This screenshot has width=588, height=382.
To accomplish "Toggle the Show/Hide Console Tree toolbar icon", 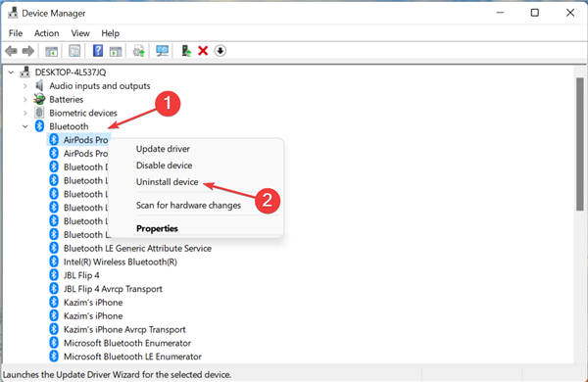I will pyautogui.click(x=51, y=51).
